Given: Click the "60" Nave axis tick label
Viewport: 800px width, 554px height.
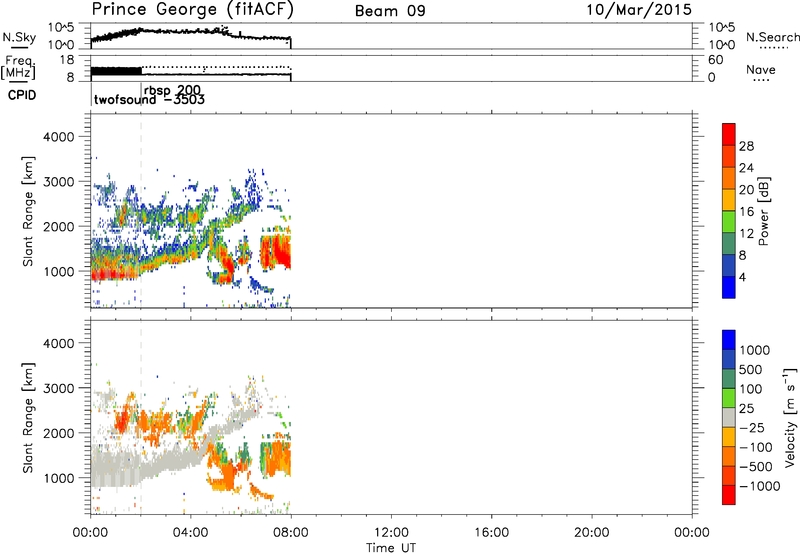Looking at the screenshot, I should pyautogui.click(x=715, y=60).
